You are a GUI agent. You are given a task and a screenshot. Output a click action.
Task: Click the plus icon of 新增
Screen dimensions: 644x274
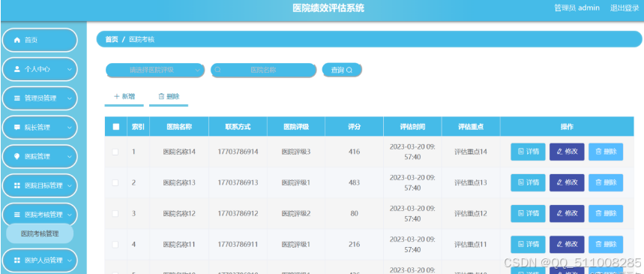pyautogui.click(x=117, y=96)
